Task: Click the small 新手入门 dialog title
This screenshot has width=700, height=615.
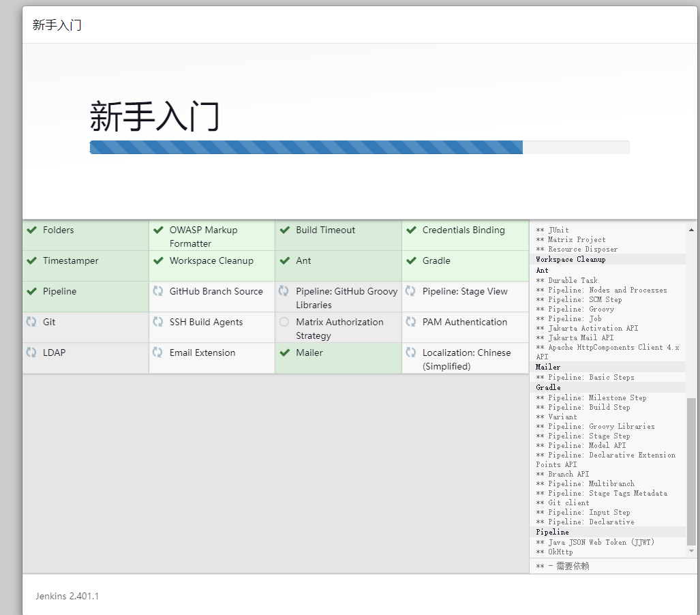Action: tap(57, 25)
